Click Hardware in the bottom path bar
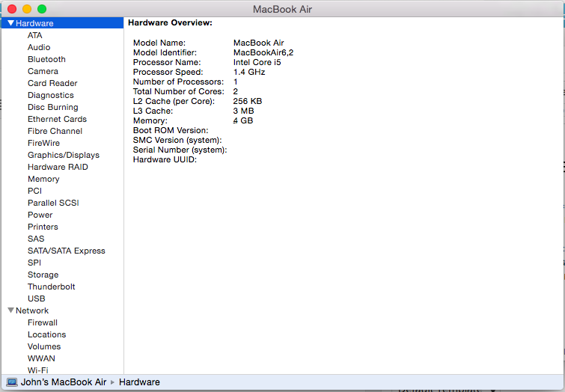This screenshot has width=565, height=392. (x=139, y=382)
